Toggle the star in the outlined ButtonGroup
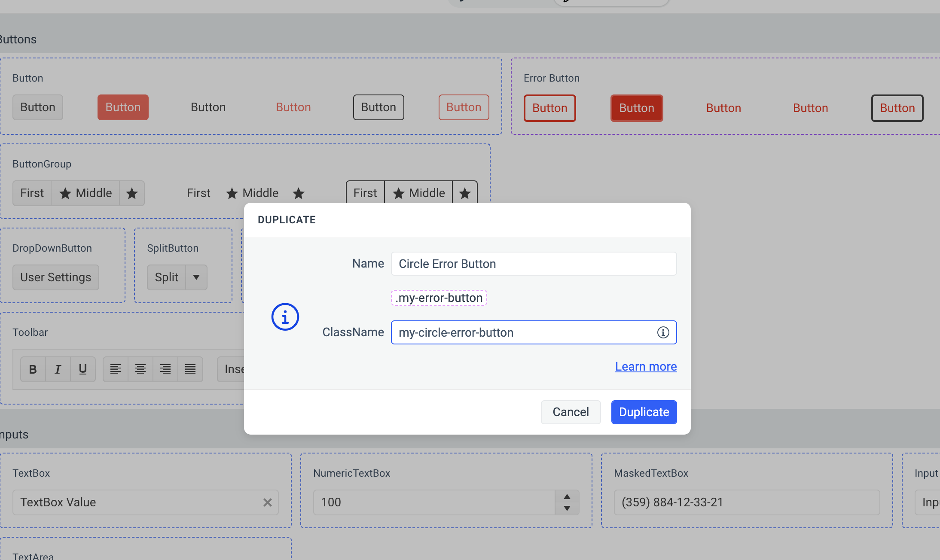 [465, 194]
